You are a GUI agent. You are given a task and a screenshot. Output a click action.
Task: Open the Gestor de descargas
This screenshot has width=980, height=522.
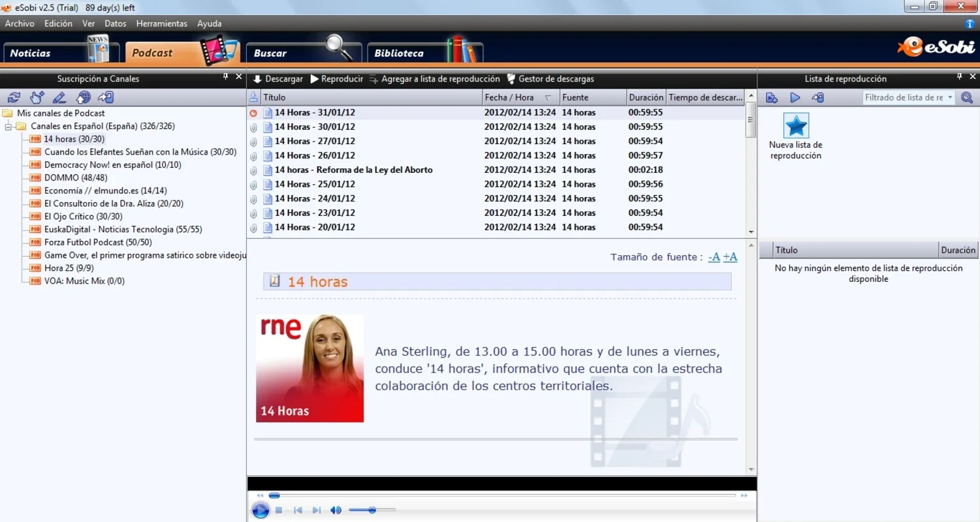click(550, 79)
